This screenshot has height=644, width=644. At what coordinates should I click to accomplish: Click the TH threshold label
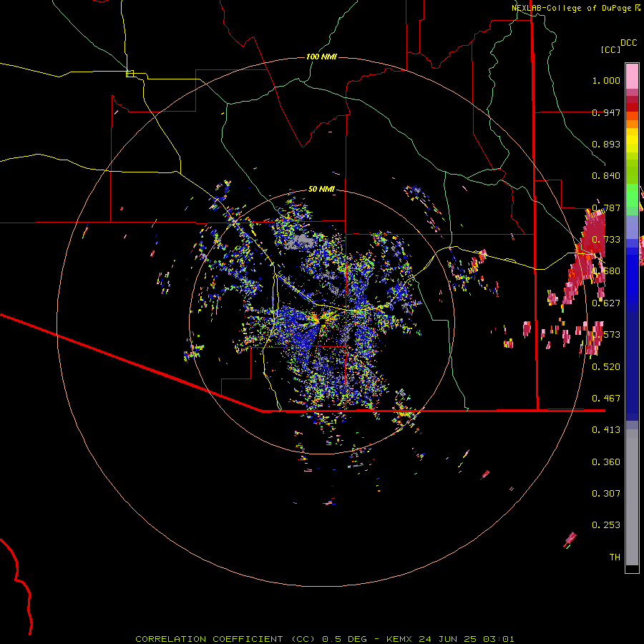pos(615,557)
